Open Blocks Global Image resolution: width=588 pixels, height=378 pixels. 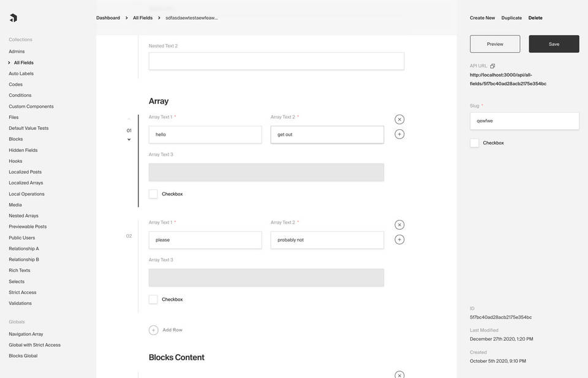coord(23,356)
